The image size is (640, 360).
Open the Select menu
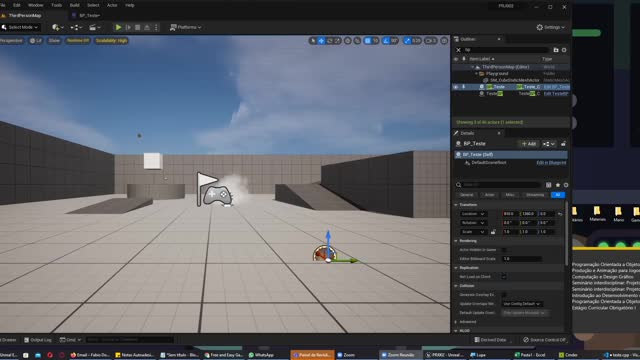93,5
